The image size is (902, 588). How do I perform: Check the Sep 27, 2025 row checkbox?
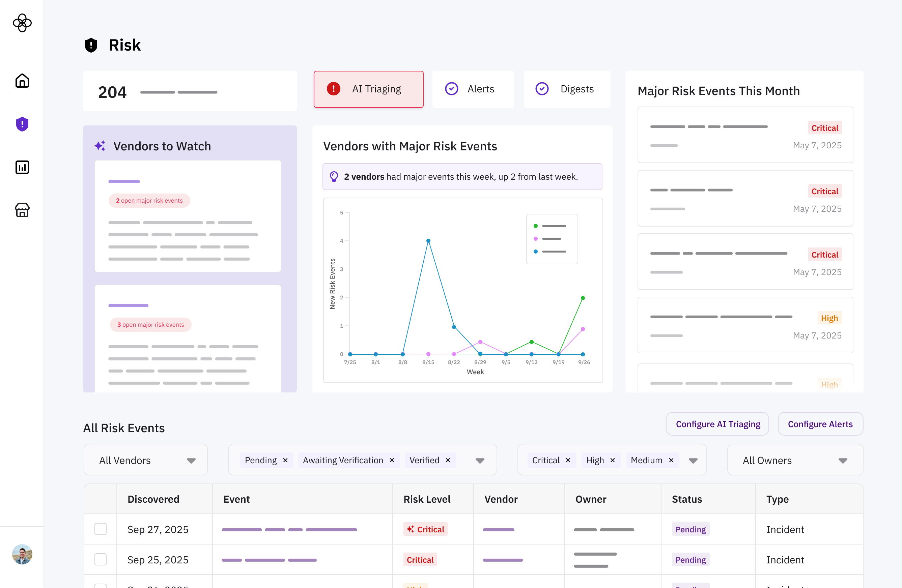pyautogui.click(x=101, y=529)
